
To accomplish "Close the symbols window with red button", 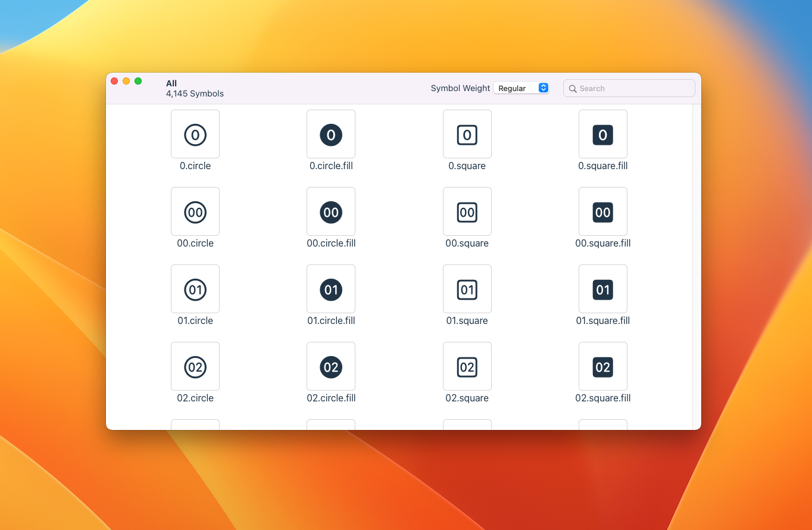I will coord(114,81).
